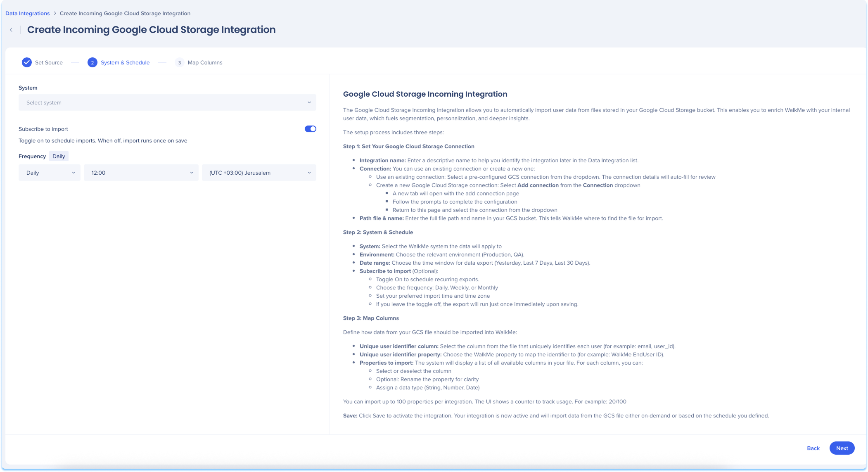The image size is (868, 472).
Task: Click the step 2 circle icon
Action: [x=92, y=62]
